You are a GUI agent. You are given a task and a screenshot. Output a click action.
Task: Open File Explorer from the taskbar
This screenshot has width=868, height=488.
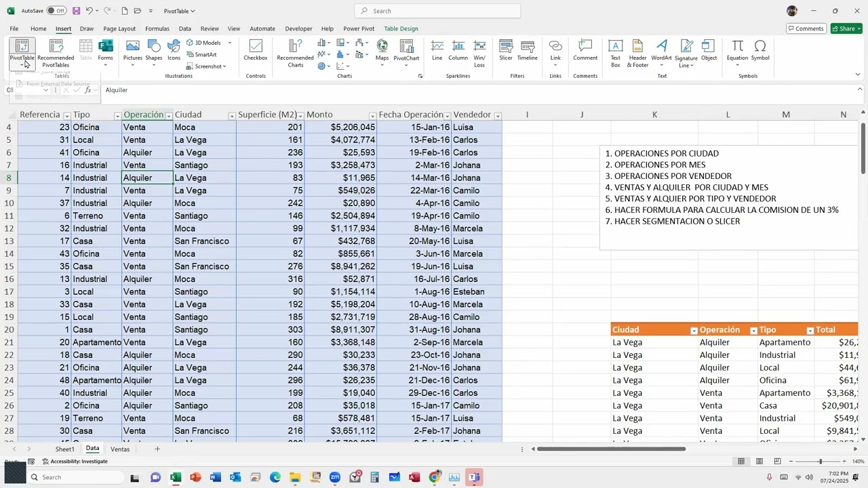294,477
